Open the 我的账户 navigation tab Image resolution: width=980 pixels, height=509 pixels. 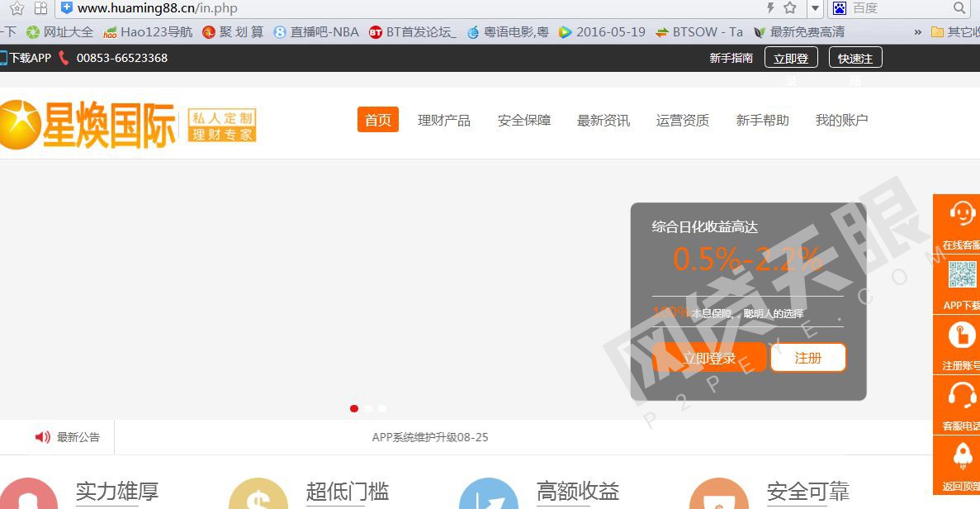coord(842,120)
